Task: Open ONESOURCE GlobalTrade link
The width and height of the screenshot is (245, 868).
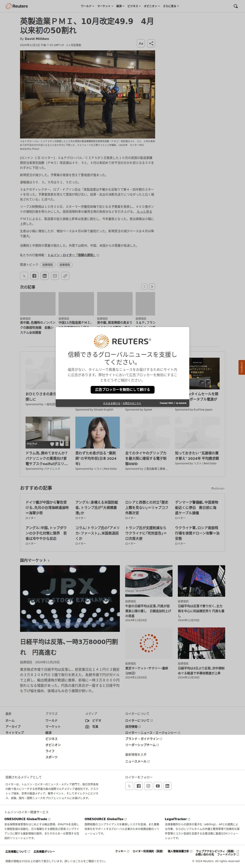Action: click(27, 819)
